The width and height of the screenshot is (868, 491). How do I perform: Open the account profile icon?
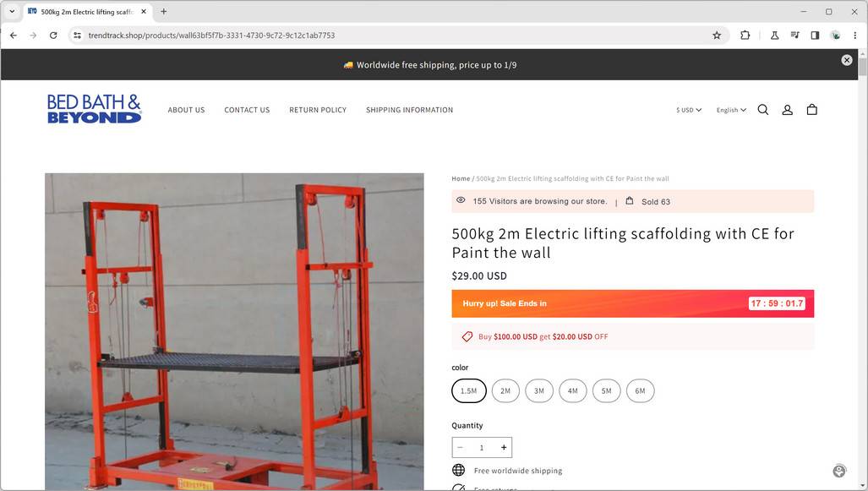click(x=787, y=110)
